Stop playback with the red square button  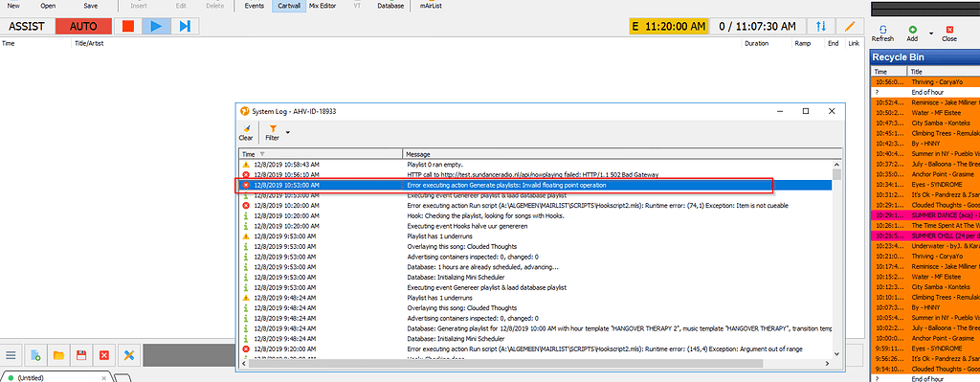128,26
